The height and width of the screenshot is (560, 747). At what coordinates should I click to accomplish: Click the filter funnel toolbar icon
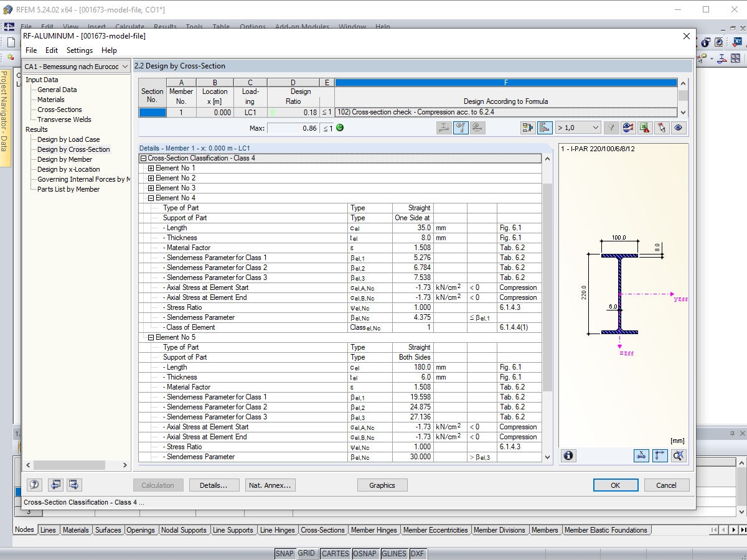(611, 128)
